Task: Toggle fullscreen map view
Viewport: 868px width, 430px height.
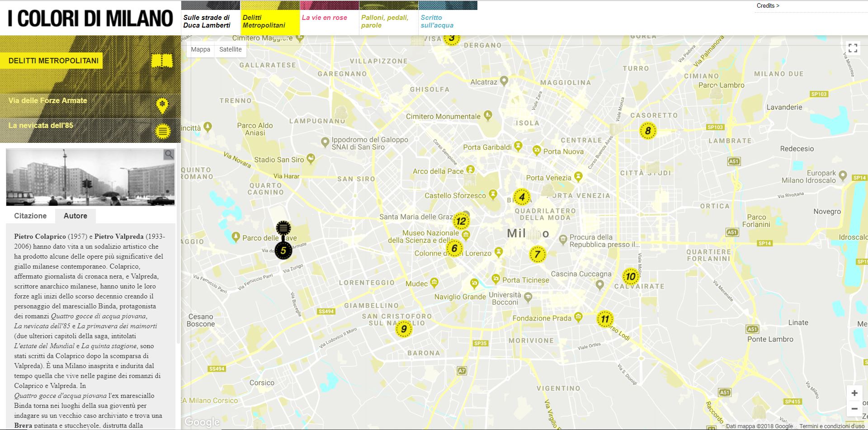Action: (853, 48)
